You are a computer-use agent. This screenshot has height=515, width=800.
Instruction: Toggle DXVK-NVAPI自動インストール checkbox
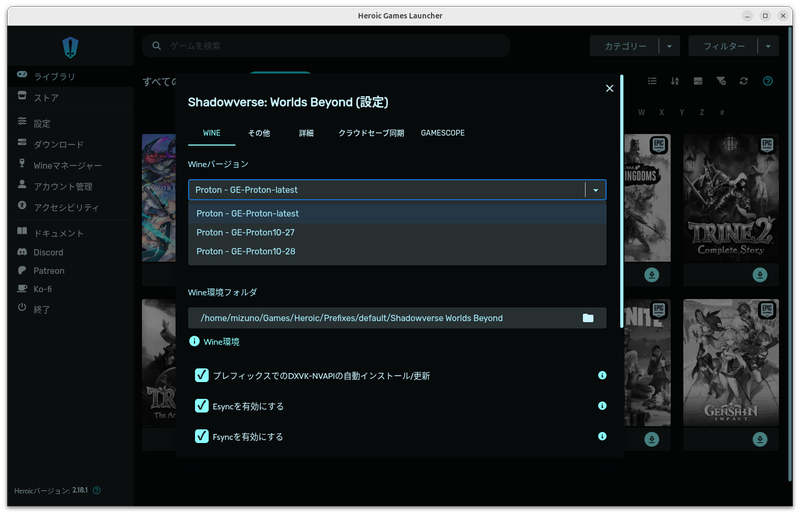[202, 375]
